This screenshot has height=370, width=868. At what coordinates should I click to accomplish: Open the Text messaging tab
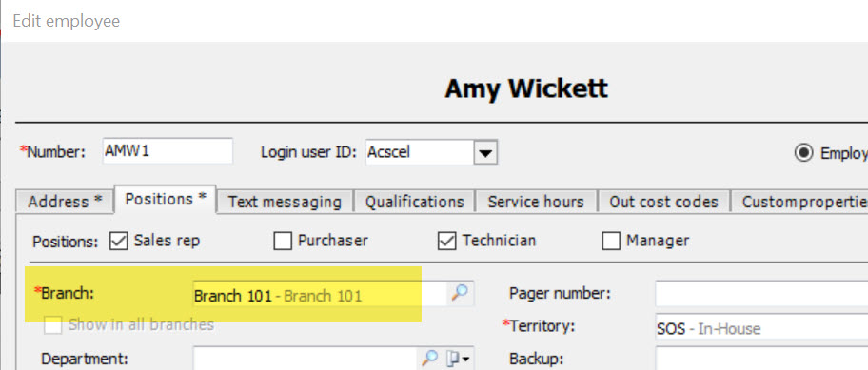[x=285, y=202]
